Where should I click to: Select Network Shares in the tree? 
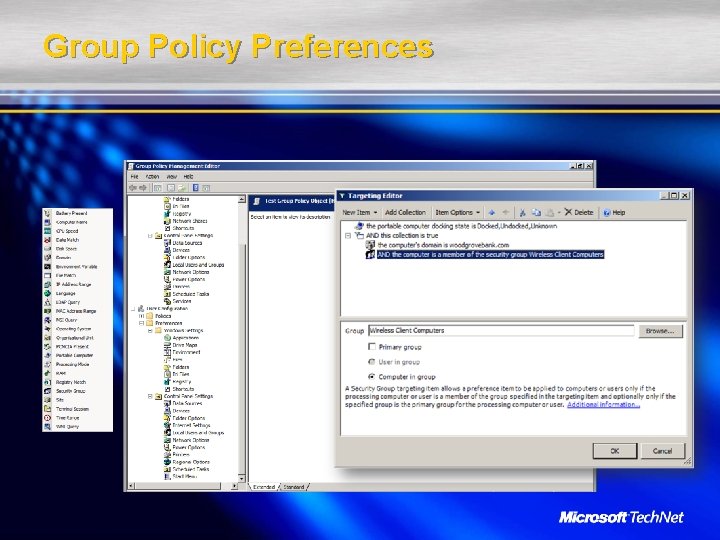tap(186, 221)
